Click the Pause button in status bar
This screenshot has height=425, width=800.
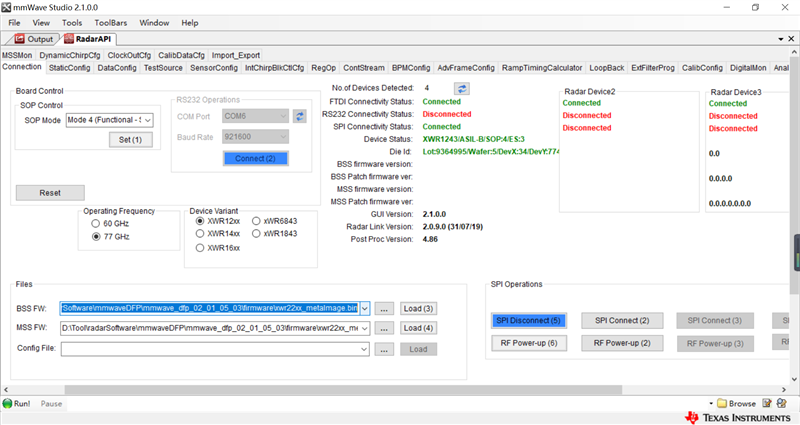click(51, 404)
